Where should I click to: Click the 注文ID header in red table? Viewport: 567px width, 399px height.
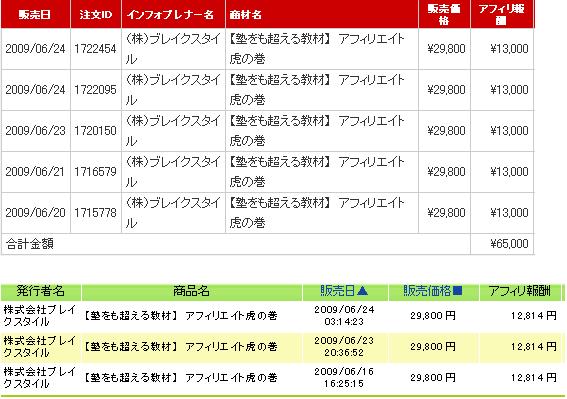pos(96,14)
